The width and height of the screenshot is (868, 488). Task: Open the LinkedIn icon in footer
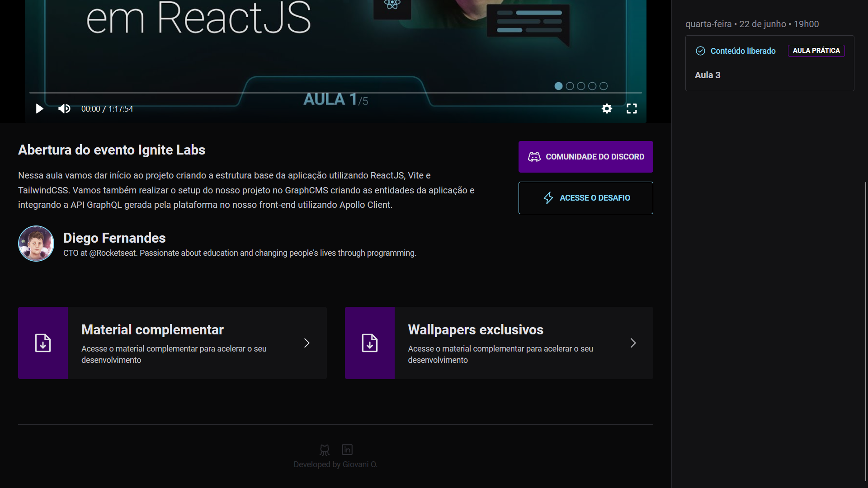point(347,450)
